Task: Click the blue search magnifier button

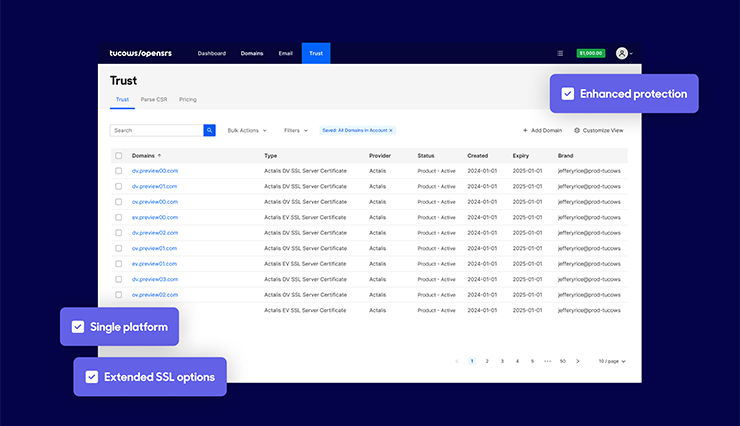Action: coord(209,130)
